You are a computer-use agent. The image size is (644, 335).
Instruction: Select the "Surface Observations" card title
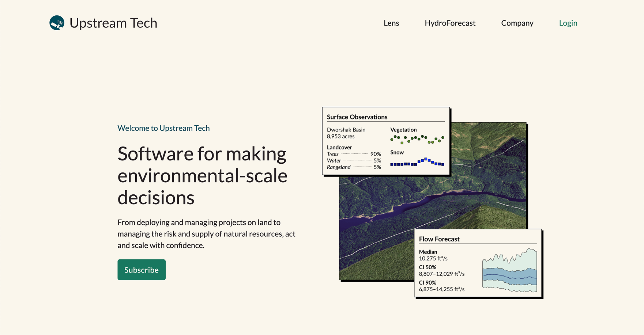(357, 117)
